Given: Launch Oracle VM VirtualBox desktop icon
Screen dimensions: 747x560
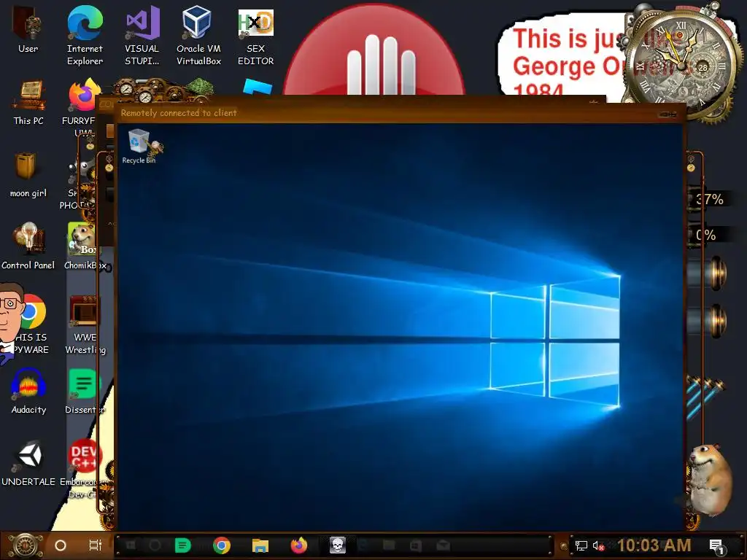Looking at the screenshot, I should [x=198, y=36].
